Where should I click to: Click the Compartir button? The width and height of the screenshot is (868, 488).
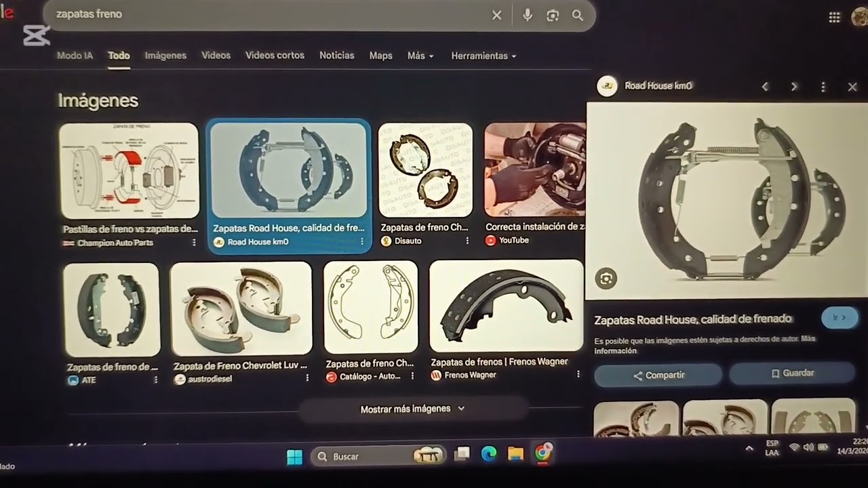pyautogui.click(x=658, y=375)
